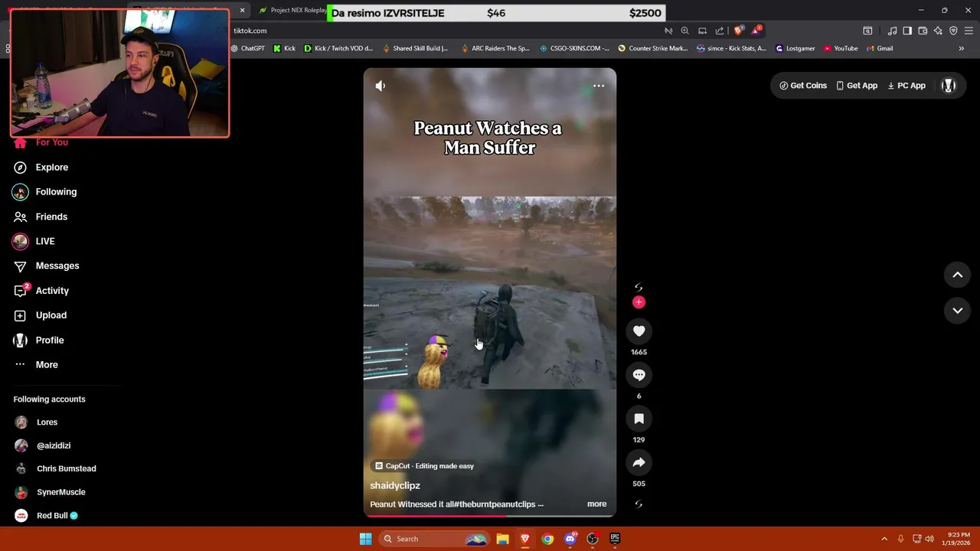Follow creator with the red plus badge
This screenshot has height=551, width=980.
click(639, 302)
